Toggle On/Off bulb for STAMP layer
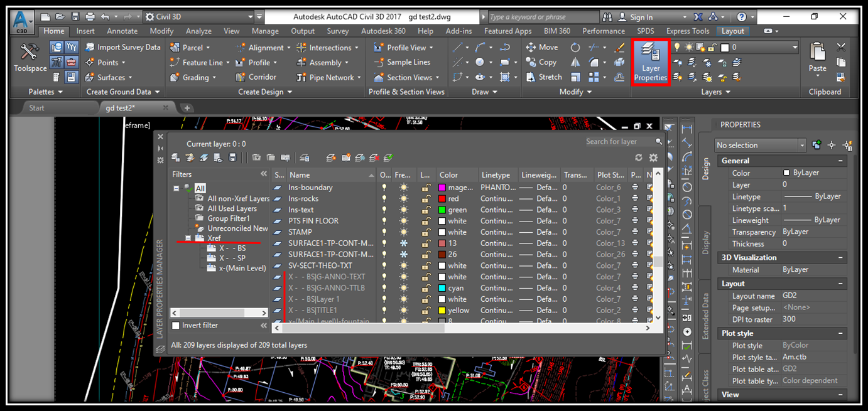868x411 pixels. (x=385, y=232)
